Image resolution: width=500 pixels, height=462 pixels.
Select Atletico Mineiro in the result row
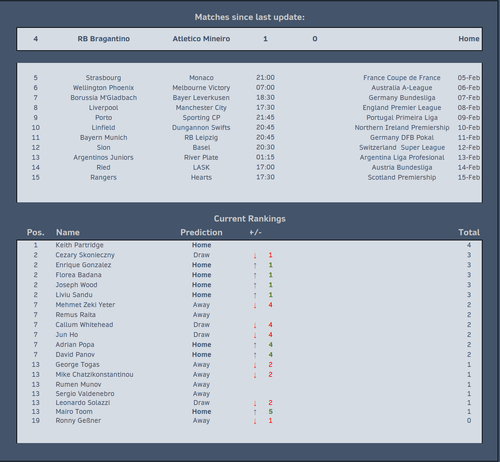click(x=201, y=39)
